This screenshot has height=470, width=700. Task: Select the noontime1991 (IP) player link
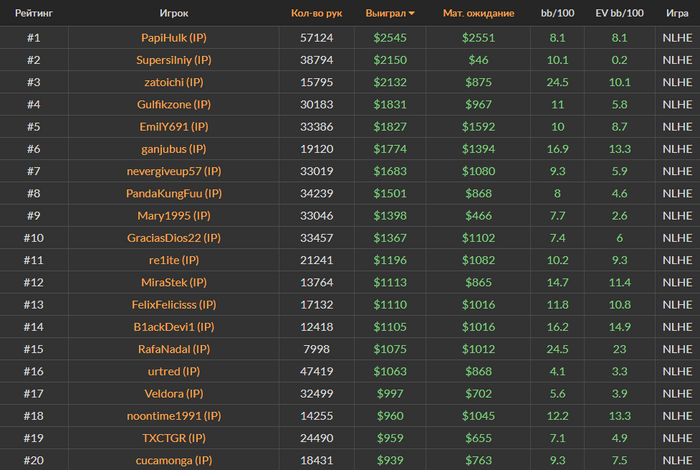click(x=174, y=415)
